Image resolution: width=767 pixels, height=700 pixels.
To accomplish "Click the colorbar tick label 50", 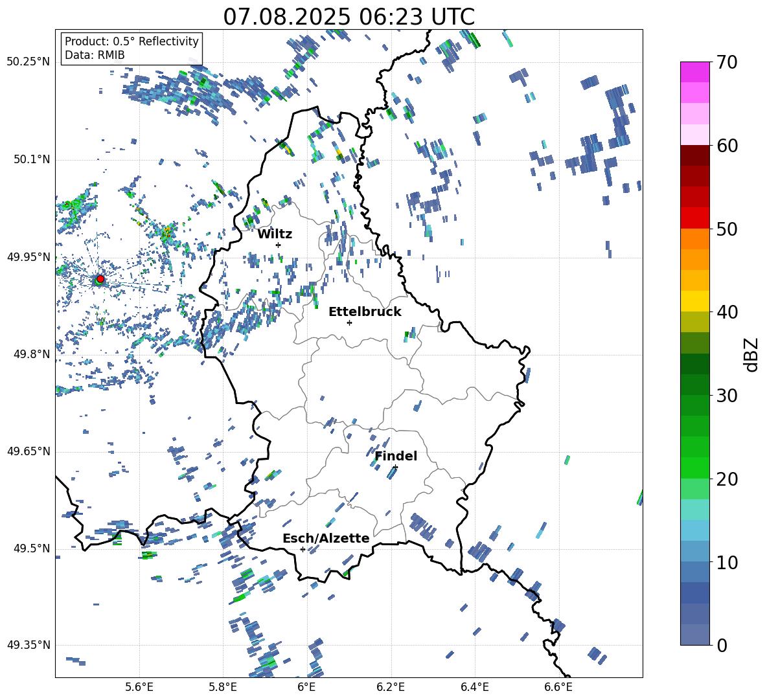I will coord(727,229).
